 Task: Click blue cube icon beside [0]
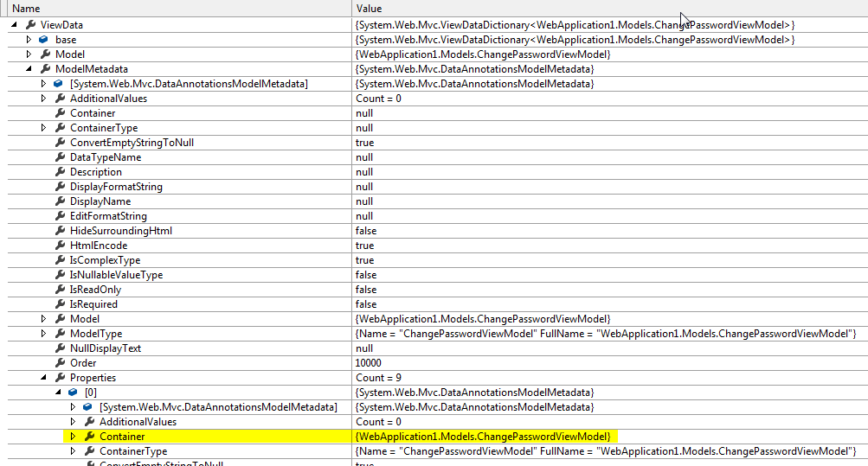coord(73,393)
